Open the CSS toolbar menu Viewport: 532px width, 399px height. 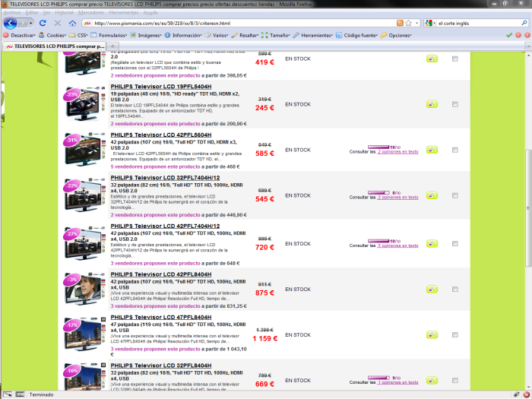tap(78, 35)
